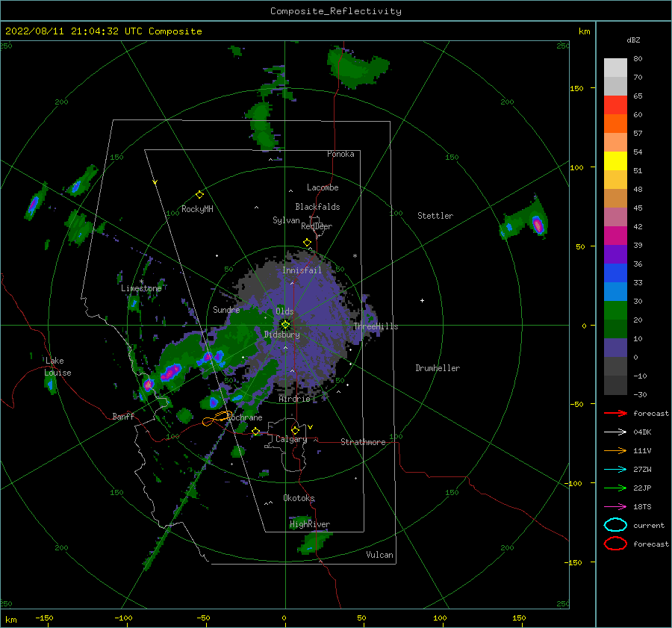Click the dBZ legend heading
The image size is (672, 628).
[633, 40]
